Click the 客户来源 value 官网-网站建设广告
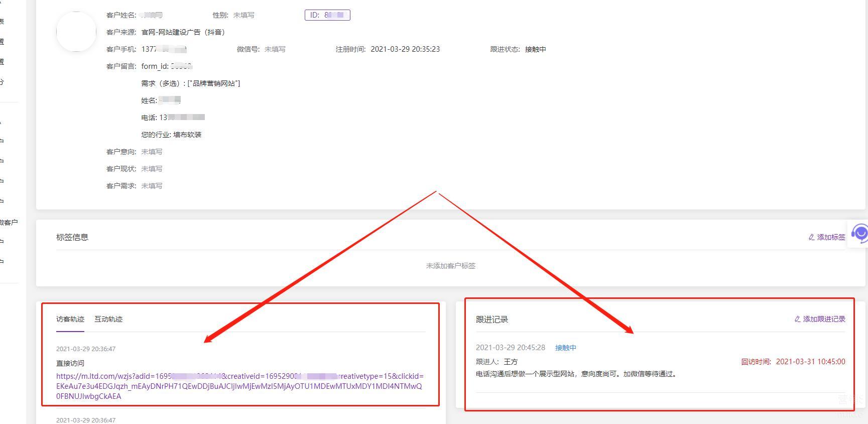Screen dimensions: 868x424 coord(183,32)
